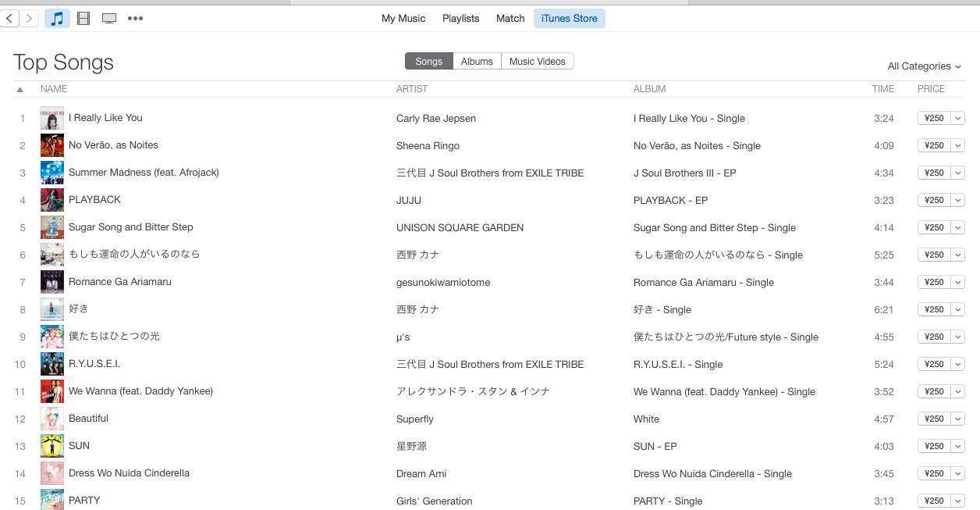Switch to the Playlists tab

tap(460, 18)
